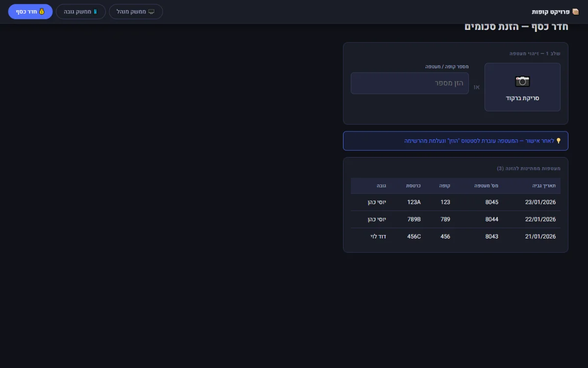Click the כרטסת column header
588x368 pixels.
coord(414,185)
